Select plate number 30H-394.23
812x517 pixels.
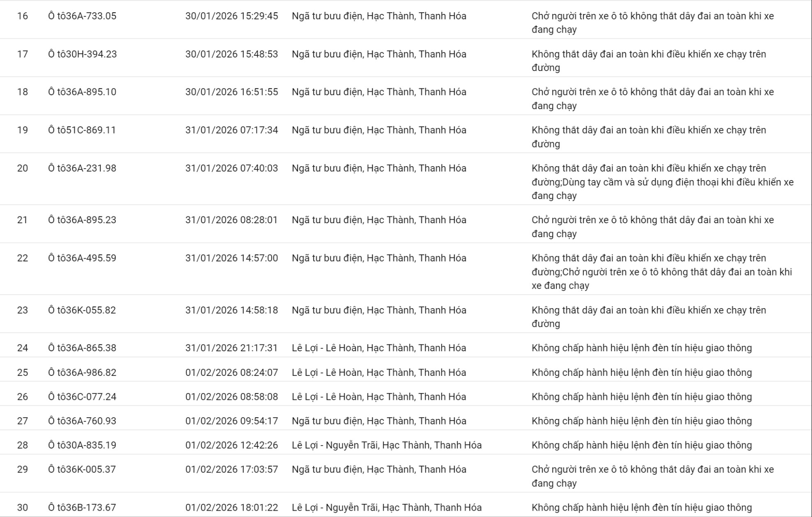[x=82, y=54]
